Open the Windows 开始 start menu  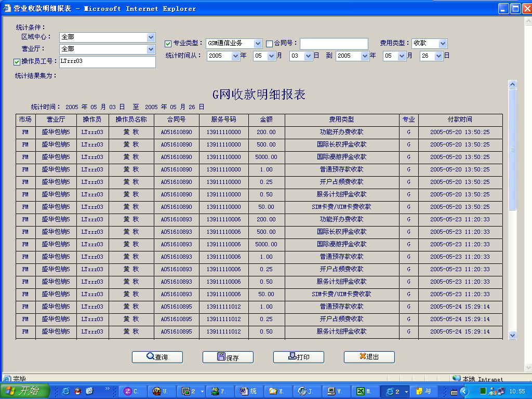tap(25, 391)
